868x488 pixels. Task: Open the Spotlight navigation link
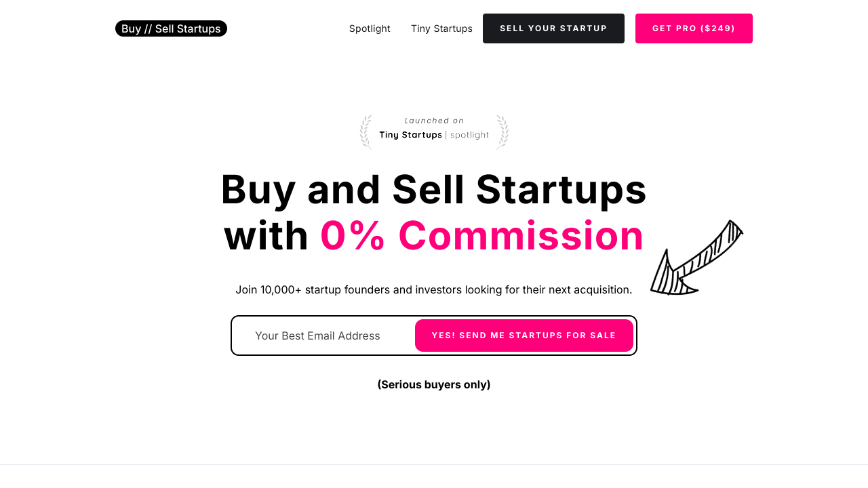click(x=370, y=28)
